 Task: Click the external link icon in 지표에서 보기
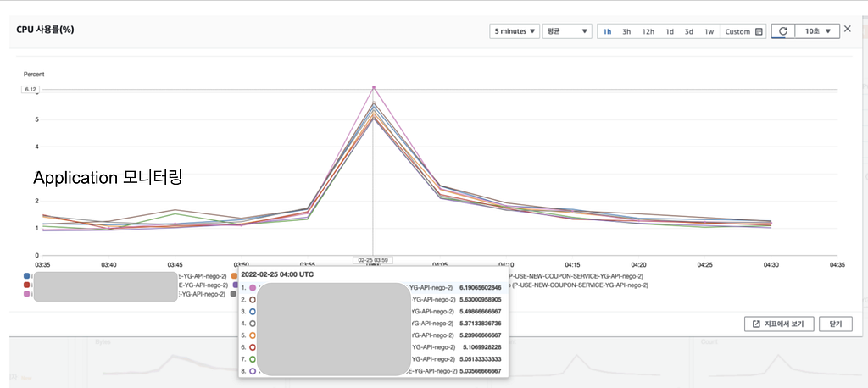pos(756,324)
